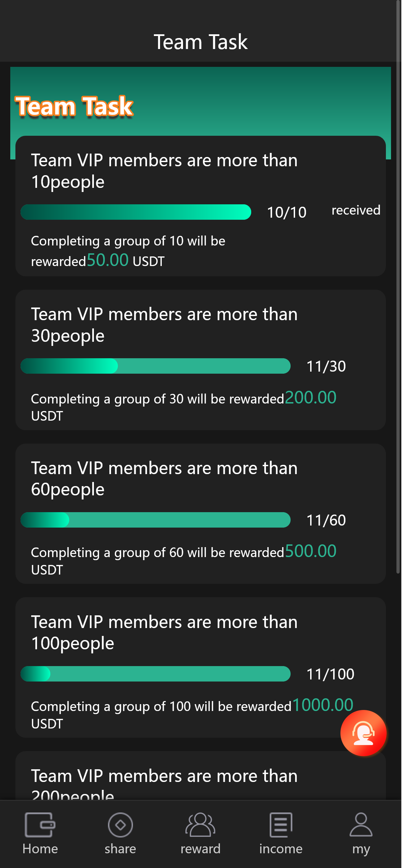Click the 11/30 progress bar
402x868 pixels.
click(x=155, y=366)
